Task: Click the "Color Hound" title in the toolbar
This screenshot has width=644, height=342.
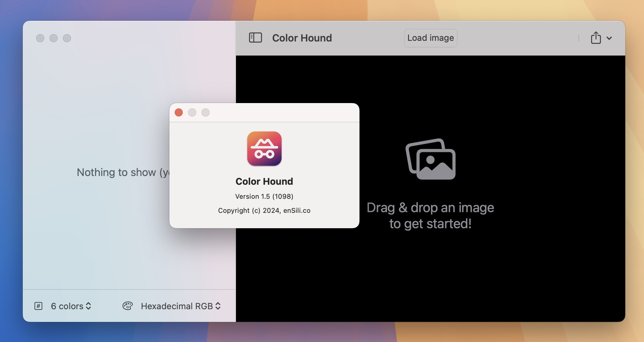Action: point(302,38)
